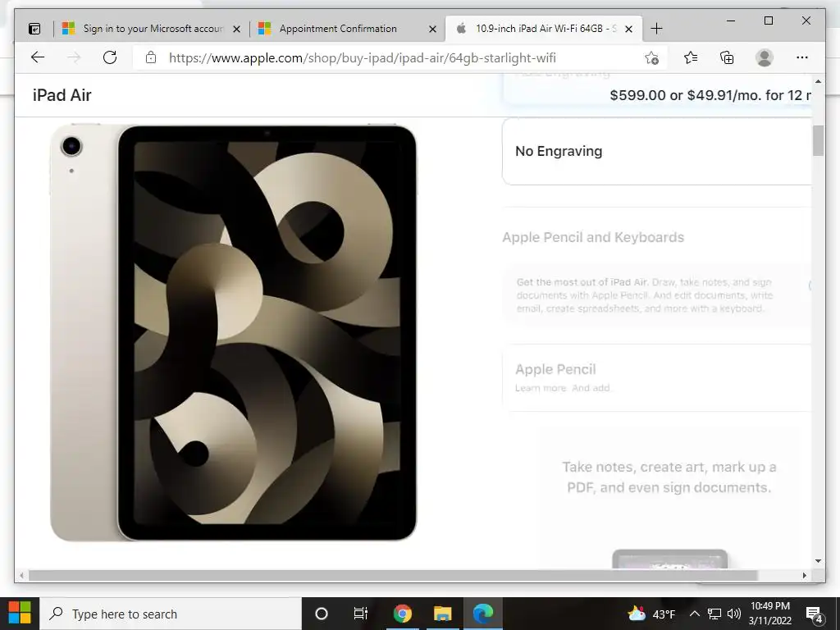The width and height of the screenshot is (840, 630).
Task: Open the volume control
Action: pos(734,614)
